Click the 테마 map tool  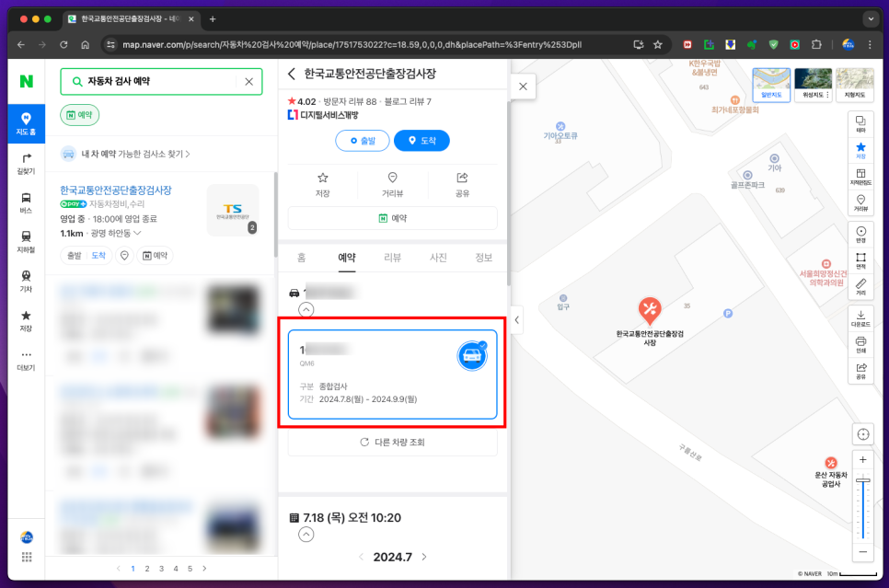[860, 124]
